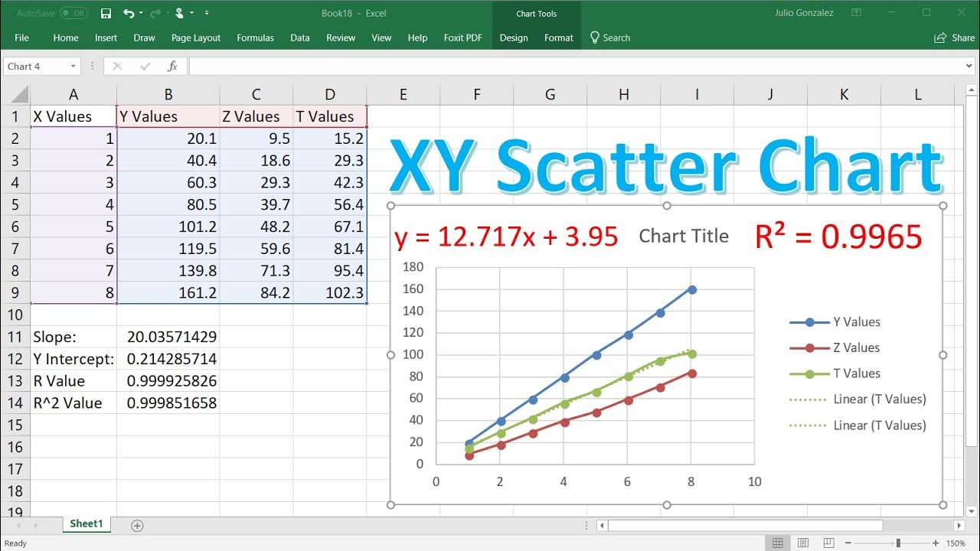This screenshot has height=551, width=980.
Task: Click cell with value 20.03571429
Action: point(168,337)
